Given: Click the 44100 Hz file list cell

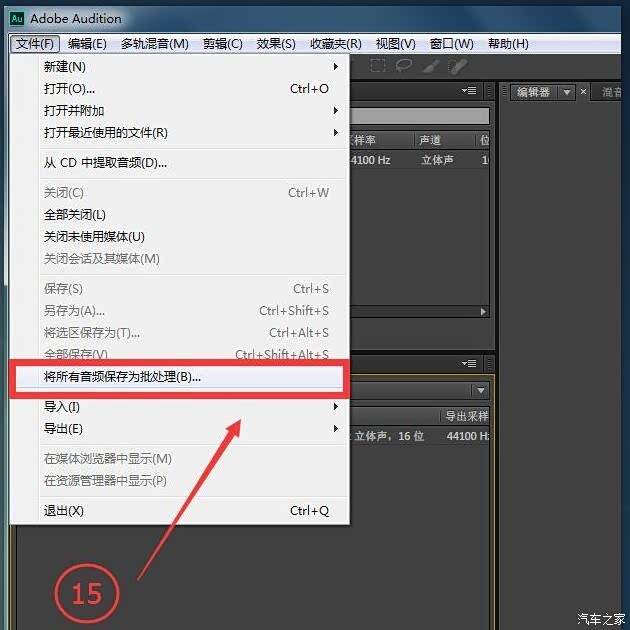Looking at the screenshot, I should click(370, 160).
